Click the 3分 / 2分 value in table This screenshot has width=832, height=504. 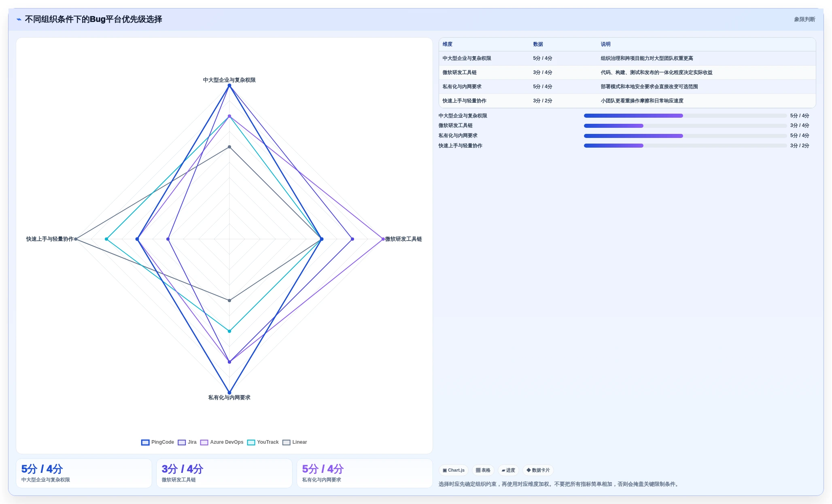pos(543,101)
